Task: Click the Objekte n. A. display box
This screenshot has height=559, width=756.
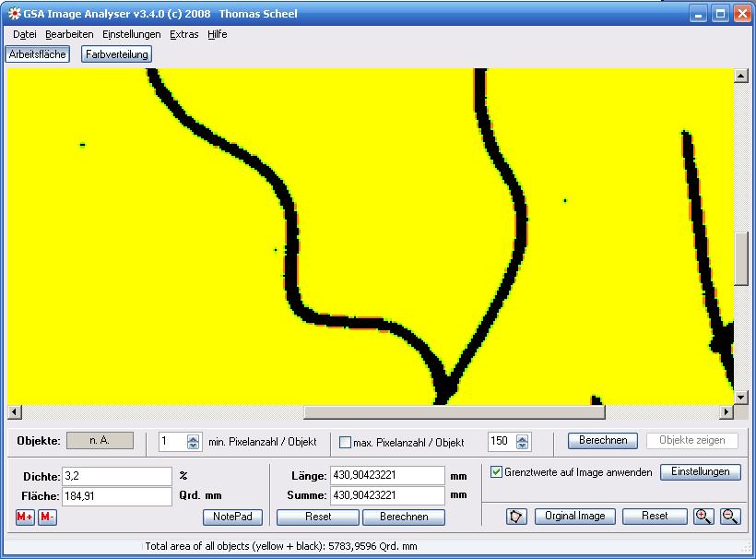Action: pos(100,440)
